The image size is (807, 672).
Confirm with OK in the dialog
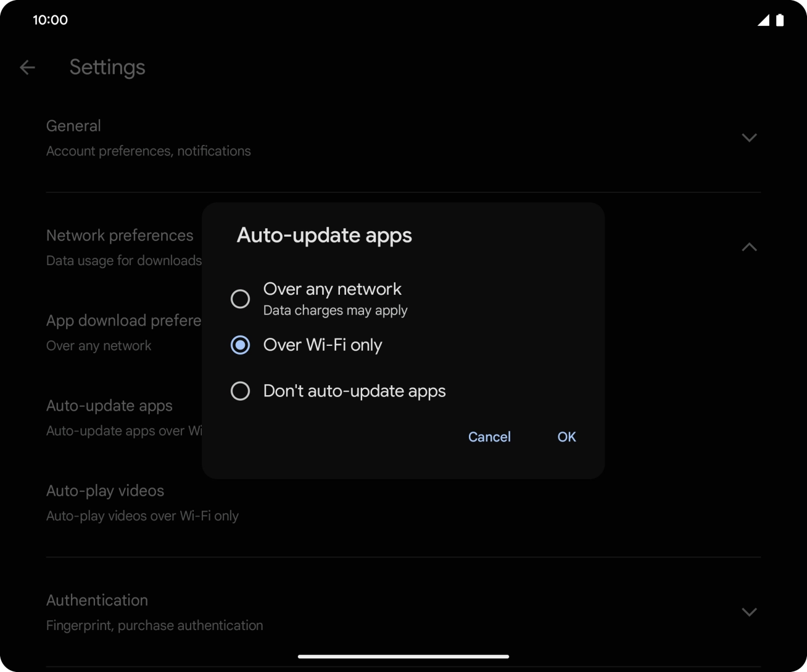click(566, 436)
